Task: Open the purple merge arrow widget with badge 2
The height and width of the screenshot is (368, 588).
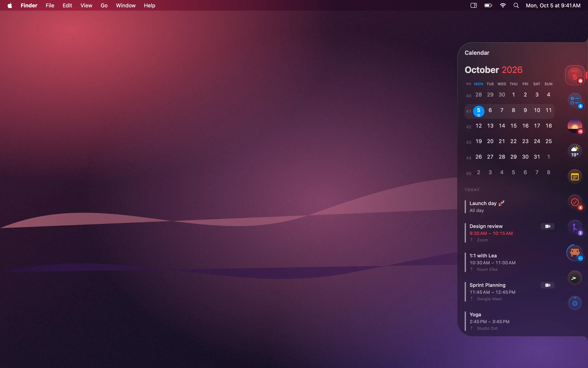Action: pos(575,227)
